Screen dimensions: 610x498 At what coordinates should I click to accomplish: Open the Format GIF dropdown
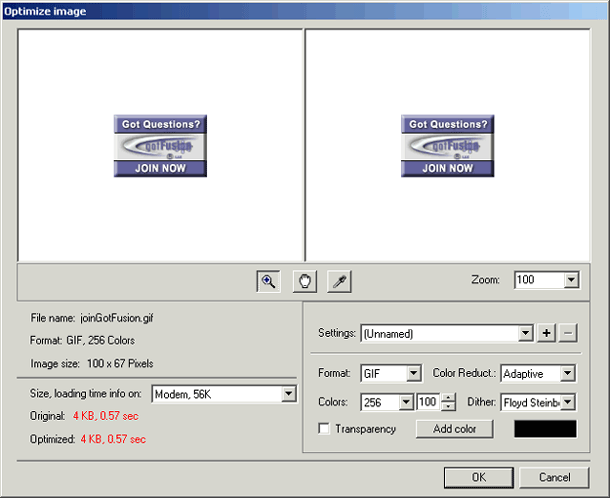pos(414,374)
